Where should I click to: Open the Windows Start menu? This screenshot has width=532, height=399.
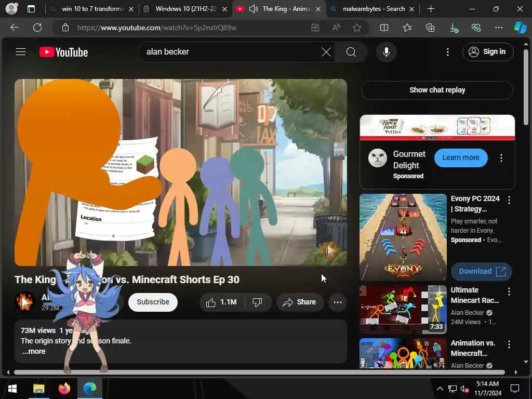pos(12,389)
